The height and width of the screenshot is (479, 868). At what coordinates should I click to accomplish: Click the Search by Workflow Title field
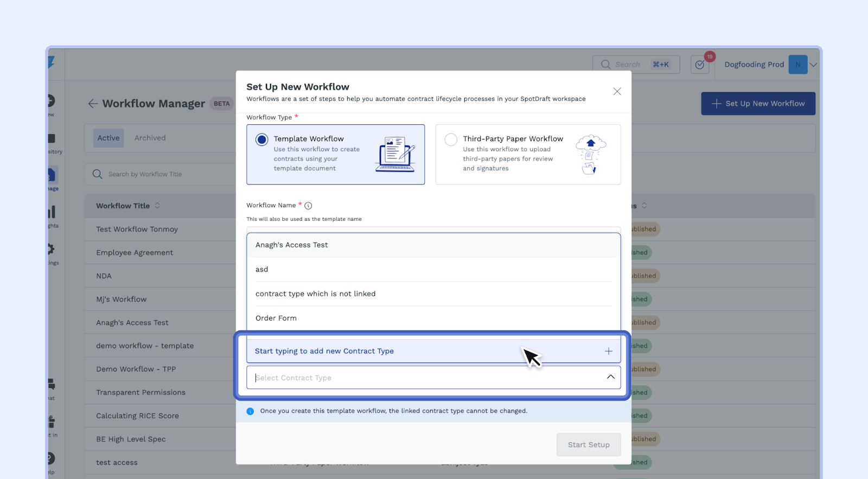tap(163, 174)
